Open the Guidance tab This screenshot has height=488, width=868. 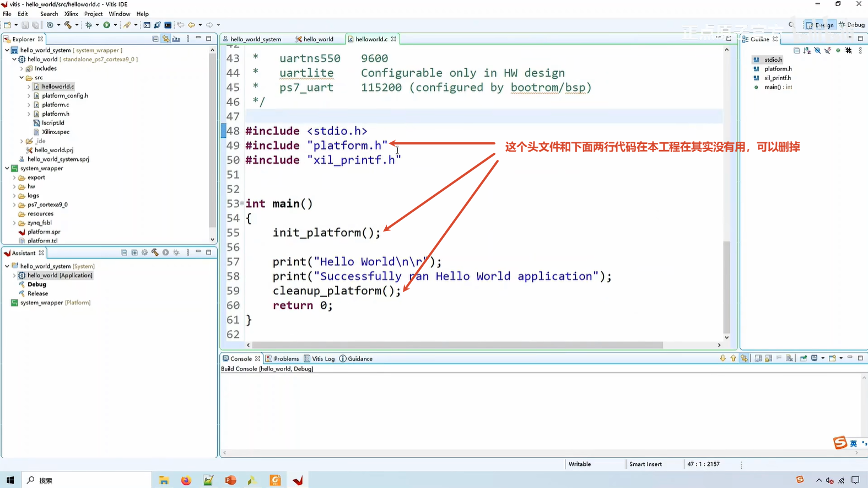(x=356, y=358)
